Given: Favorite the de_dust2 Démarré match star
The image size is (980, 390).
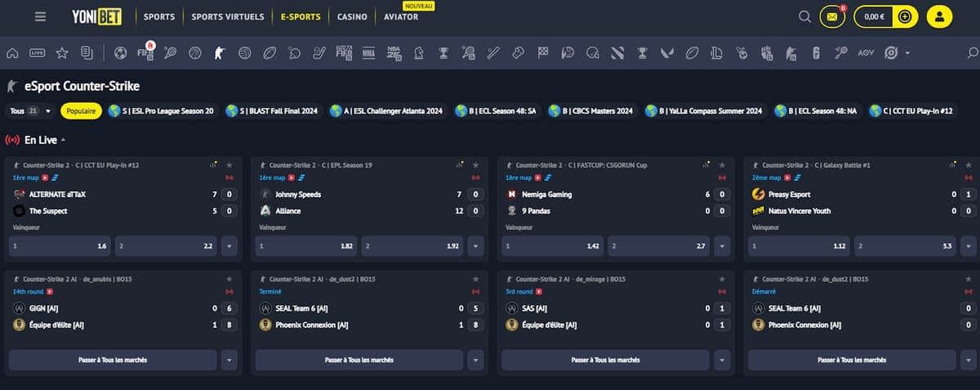Looking at the screenshot, I should [969, 279].
